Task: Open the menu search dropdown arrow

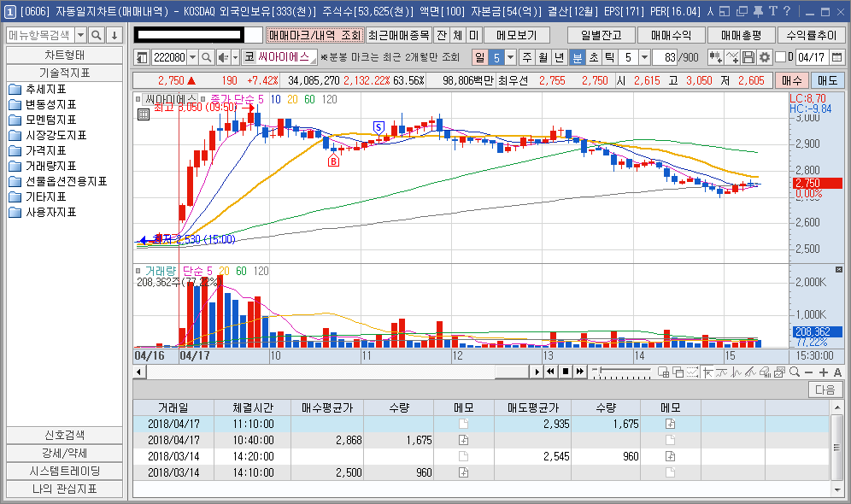Action: (x=80, y=35)
